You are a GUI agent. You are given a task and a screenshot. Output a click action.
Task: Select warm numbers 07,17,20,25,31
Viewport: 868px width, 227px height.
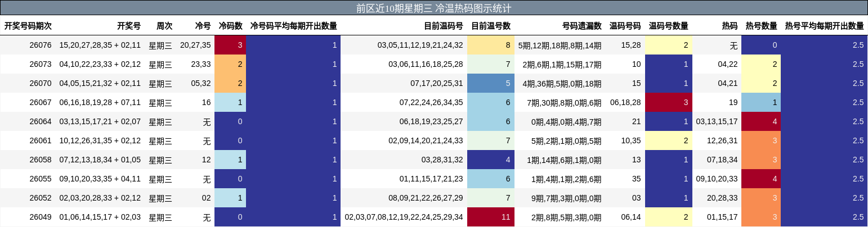click(x=436, y=83)
